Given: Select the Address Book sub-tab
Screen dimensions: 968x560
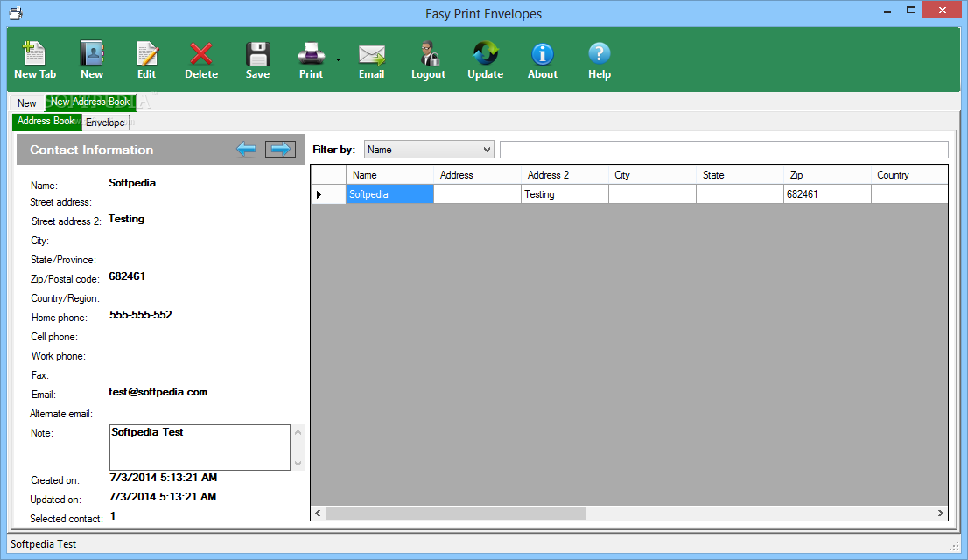Looking at the screenshot, I should 46,121.
